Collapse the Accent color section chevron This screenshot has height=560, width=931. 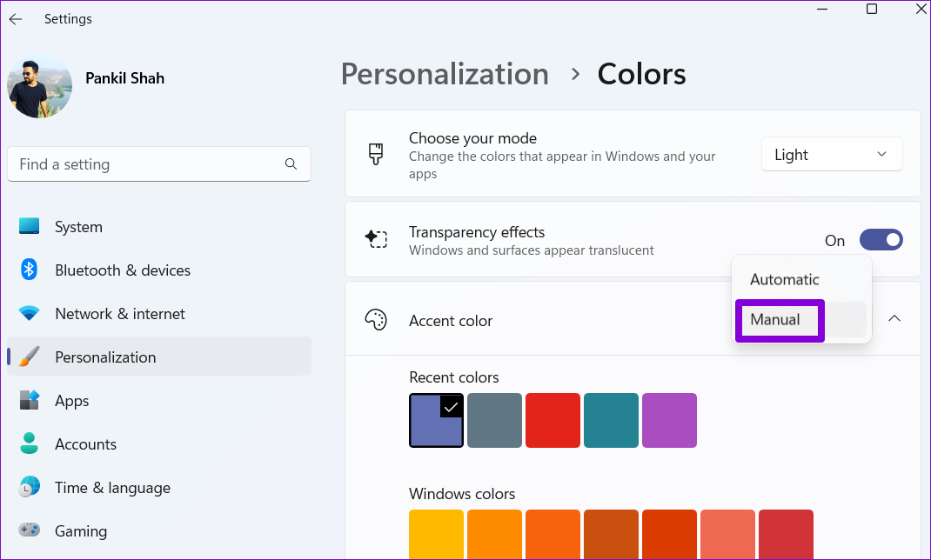pyautogui.click(x=894, y=318)
